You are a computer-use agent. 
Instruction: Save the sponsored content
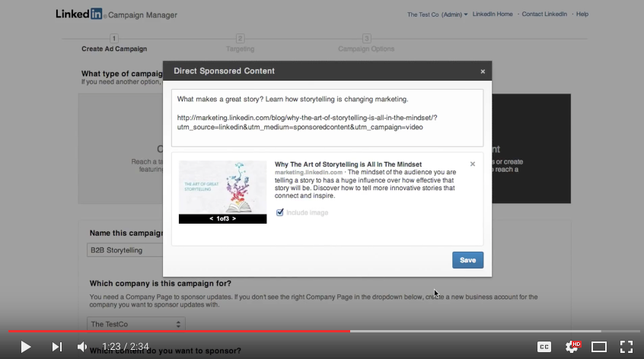[468, 260]
